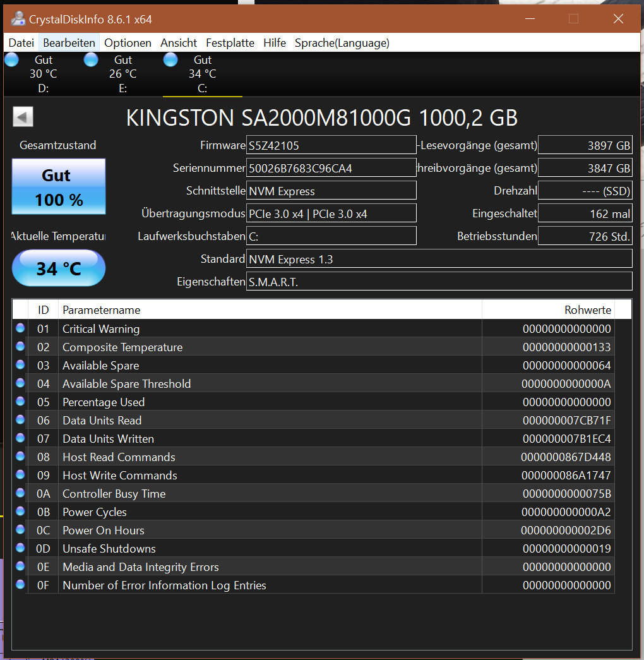The height and width of the screenshot is (660, 644).
Task: Click the Lesevorgänge value 3897 GB
Action: click(585, 145)
